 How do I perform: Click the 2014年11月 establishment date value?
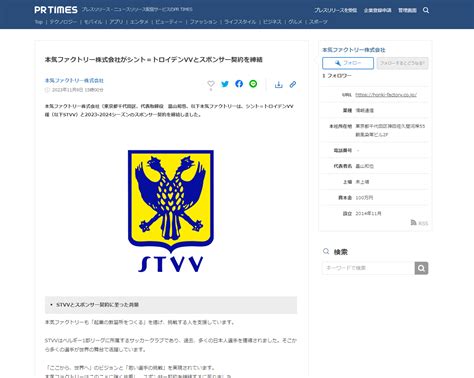click(368, 213)
